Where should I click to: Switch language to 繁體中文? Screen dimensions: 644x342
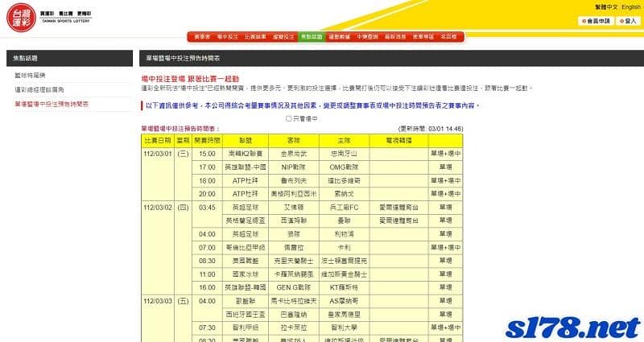[x=606, y=7]
